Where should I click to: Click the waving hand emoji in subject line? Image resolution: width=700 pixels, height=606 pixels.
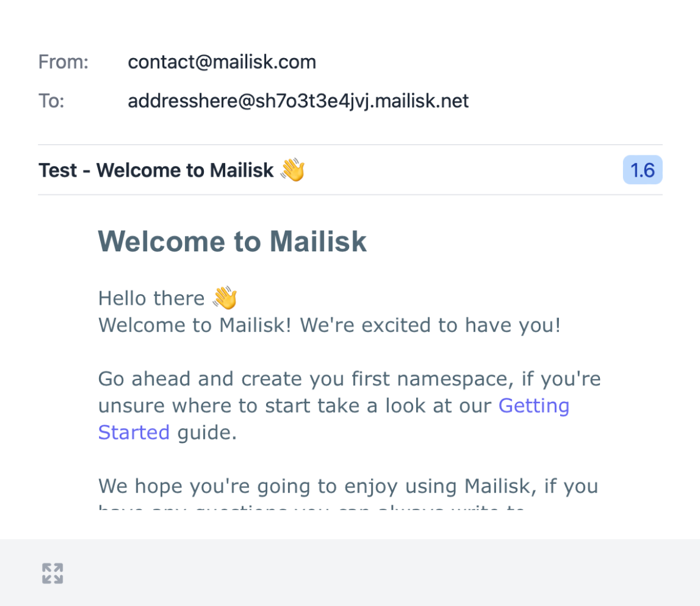(292, 170)
